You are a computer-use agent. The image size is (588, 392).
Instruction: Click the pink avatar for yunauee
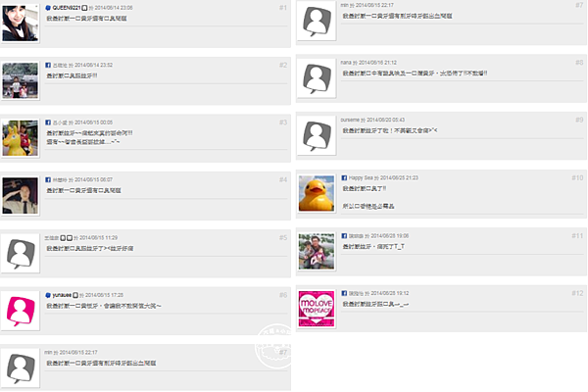[x=20, y=311]
